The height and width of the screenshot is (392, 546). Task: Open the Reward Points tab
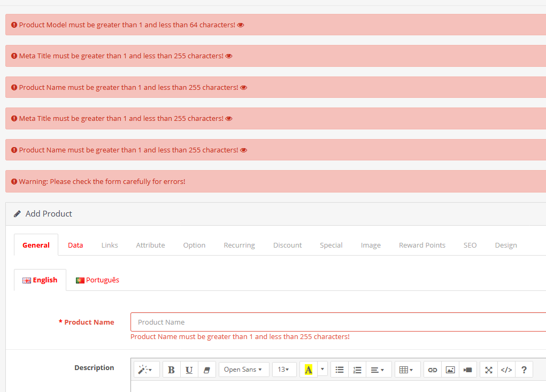point(422,245)
